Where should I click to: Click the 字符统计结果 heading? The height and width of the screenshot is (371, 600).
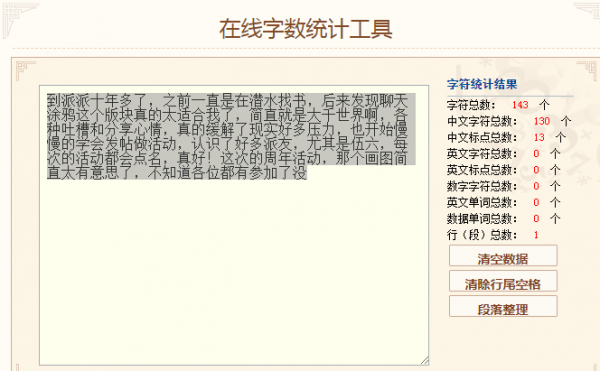482,84
